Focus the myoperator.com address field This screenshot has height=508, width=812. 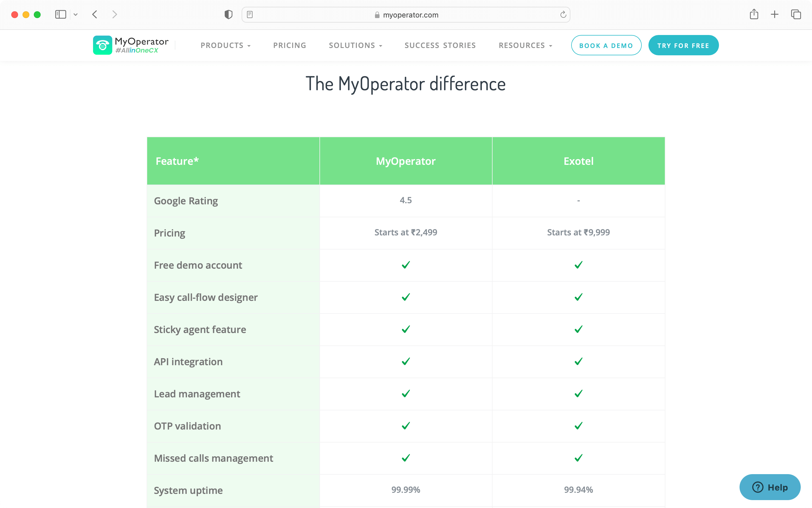pyautogui.click(x=406, y=15)
